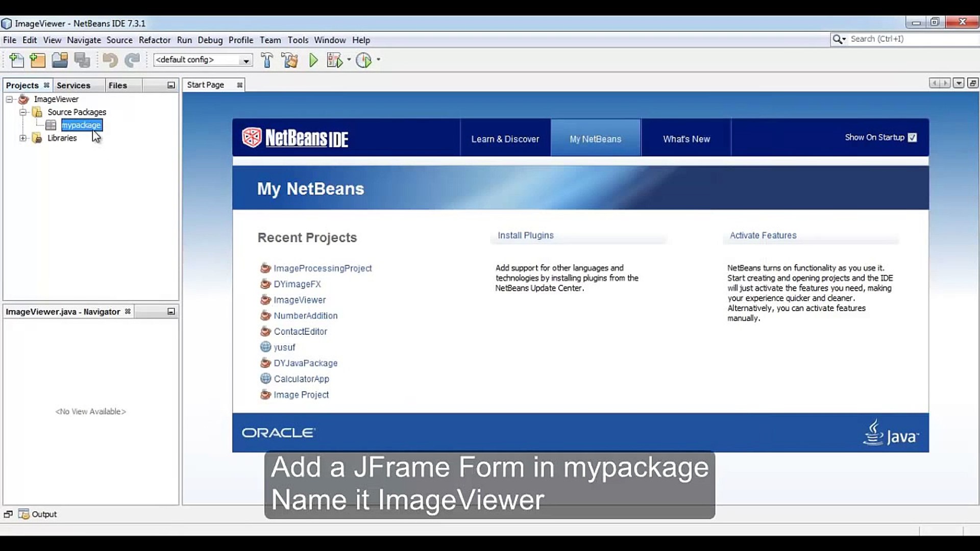Screen dimensions: 980x551
Task: Click the Undo icon
Action: [109, 60]
